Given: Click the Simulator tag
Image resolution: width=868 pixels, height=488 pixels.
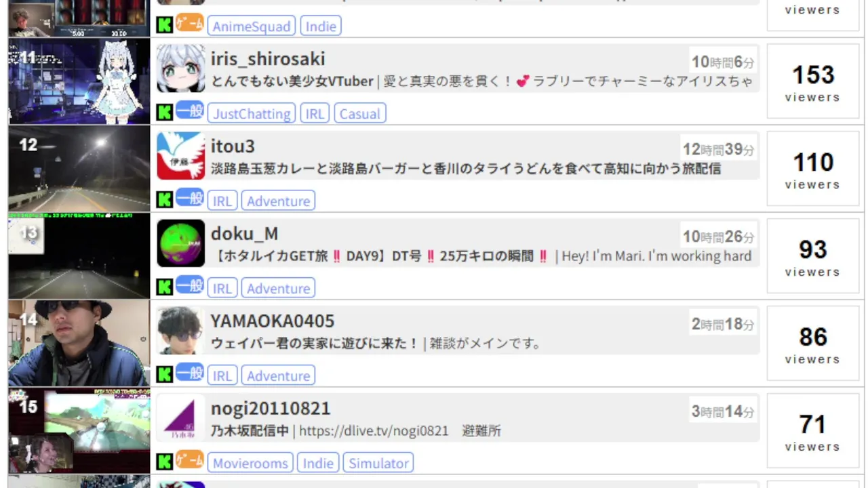Looking at the screenshot, I should coord(378,463).
